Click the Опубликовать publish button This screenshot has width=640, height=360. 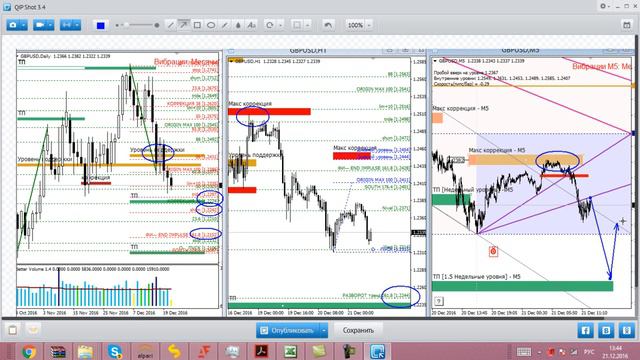click(x=288, y=330)
